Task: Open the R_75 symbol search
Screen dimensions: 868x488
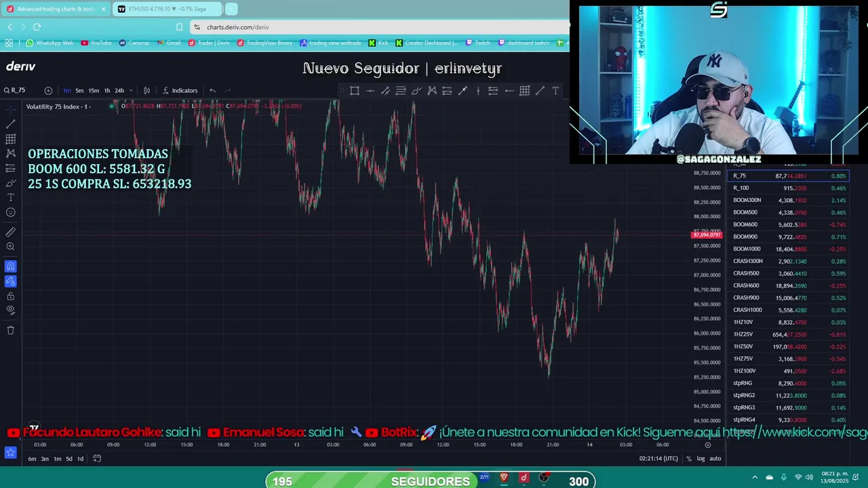Action: coord(15,90)
